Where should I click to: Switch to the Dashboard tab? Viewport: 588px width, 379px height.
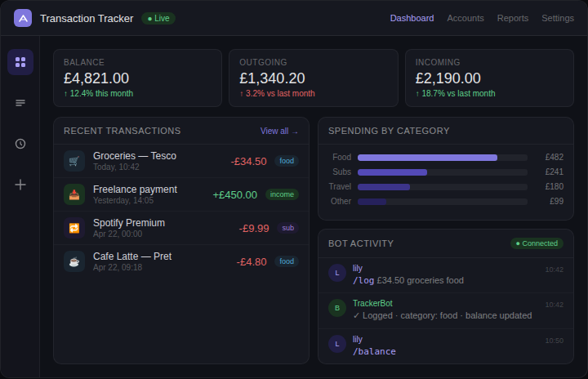click(x=412, y=18)
